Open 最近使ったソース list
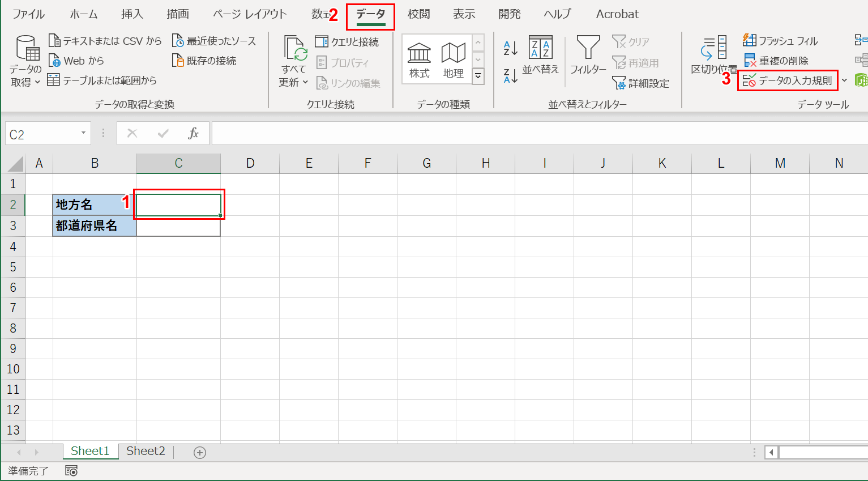This screenshot has height=481, width=868. 214,41
